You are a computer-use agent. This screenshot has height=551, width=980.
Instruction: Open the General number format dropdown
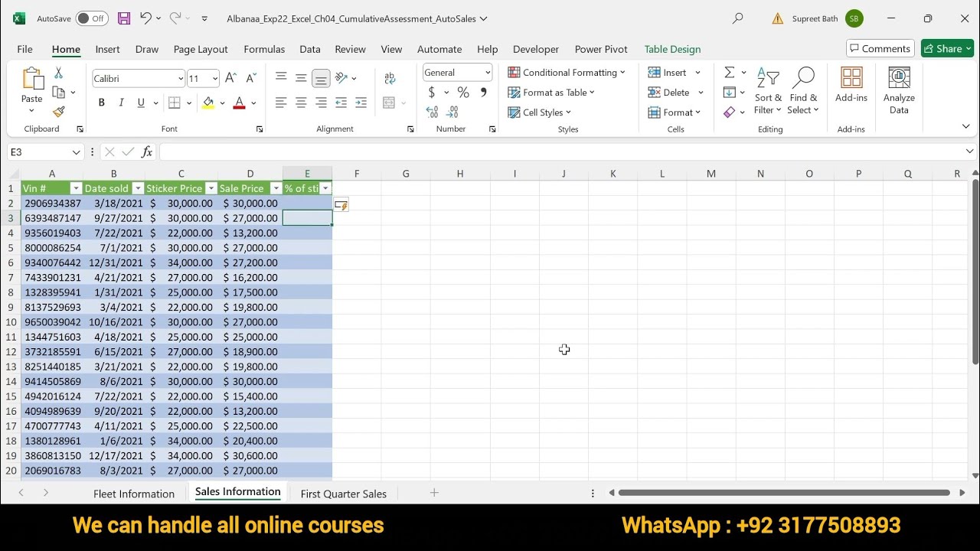pyautogui.click(x=488, y=73)
